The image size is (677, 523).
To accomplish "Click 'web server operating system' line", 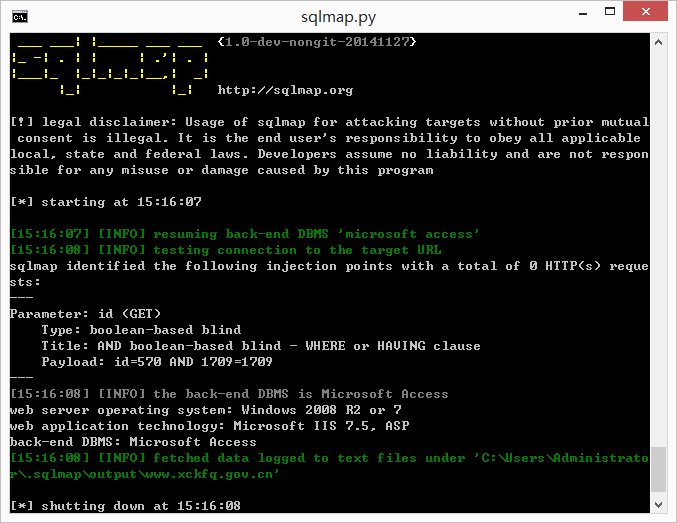I will 206,410.
